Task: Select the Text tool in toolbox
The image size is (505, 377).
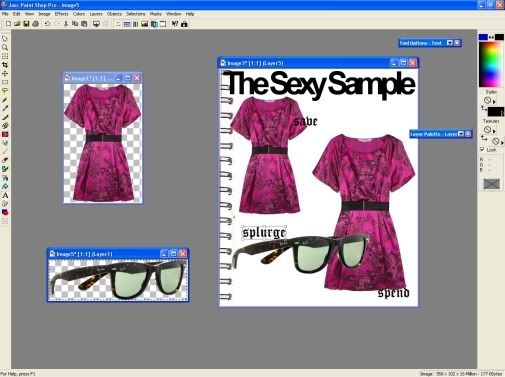Action: coord(5,195)
